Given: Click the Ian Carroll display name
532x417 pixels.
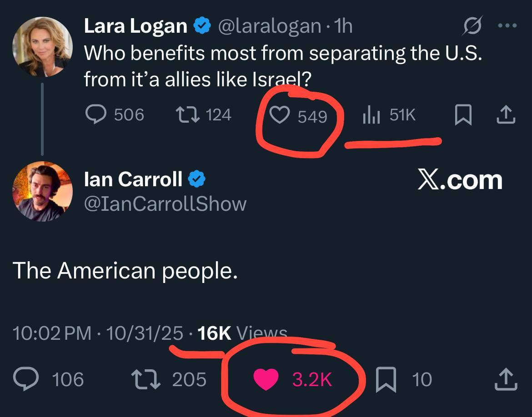Looking at the screenshot, I should 133,179.
